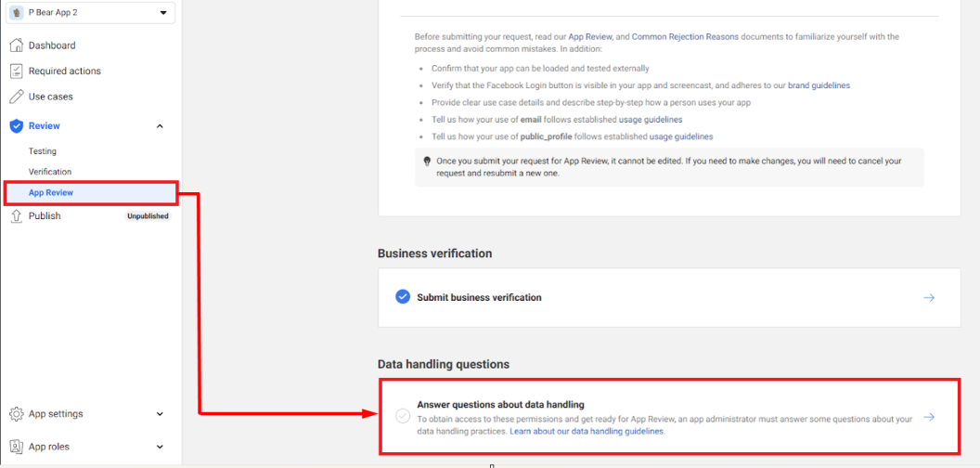Open the App Review documentation link
This screenshot has height=468, width=980.
588,37
